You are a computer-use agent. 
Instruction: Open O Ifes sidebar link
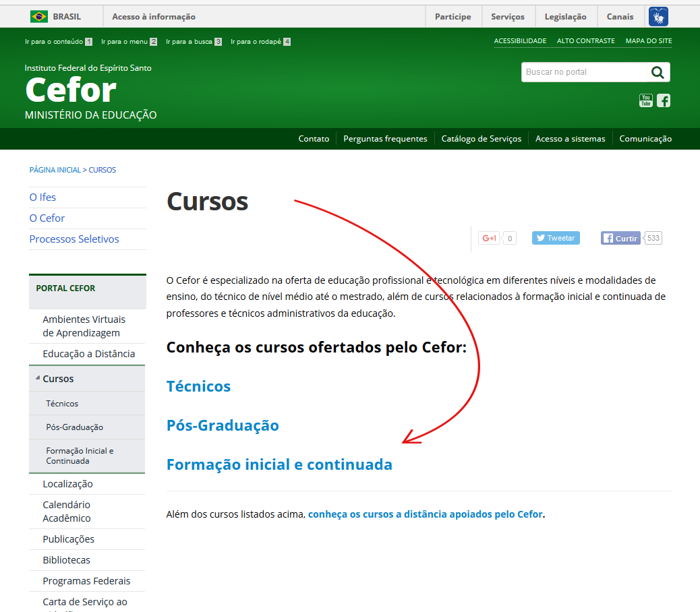[42, 197]
